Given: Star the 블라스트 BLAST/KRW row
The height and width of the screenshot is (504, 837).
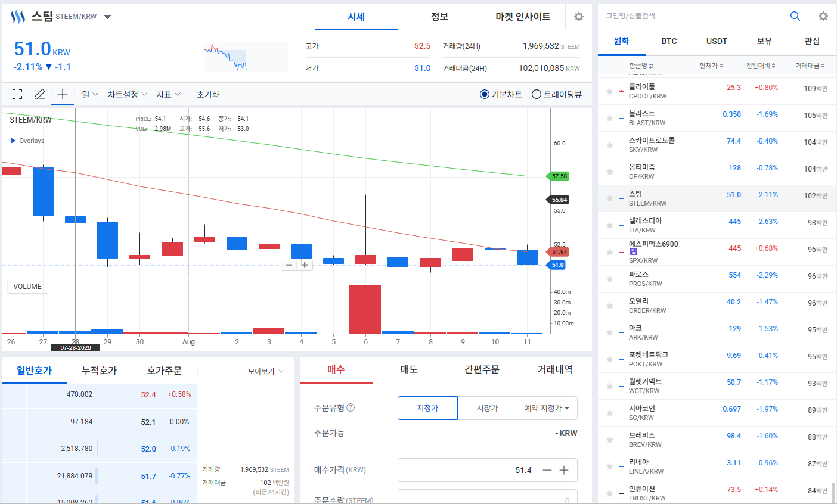Looking at the screenshot, I should pos(610,118).
